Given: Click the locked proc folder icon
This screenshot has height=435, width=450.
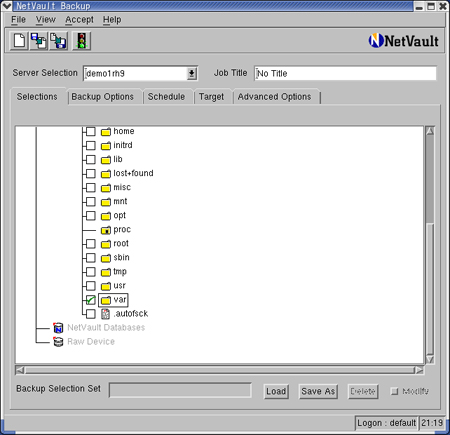Looking at the screenshot, I should 106,230.
